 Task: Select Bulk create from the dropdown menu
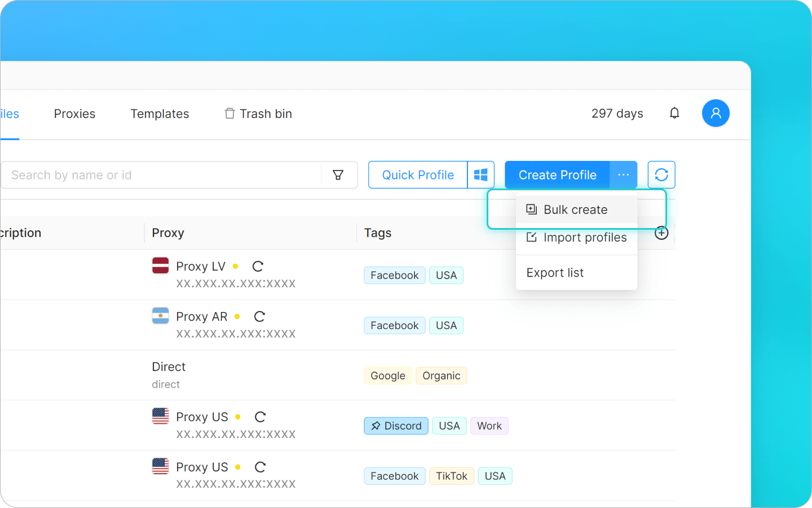[575, 209]
